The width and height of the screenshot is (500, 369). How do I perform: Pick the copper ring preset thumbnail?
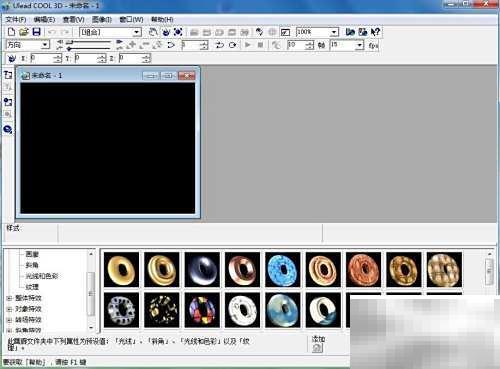click(242, 269)
